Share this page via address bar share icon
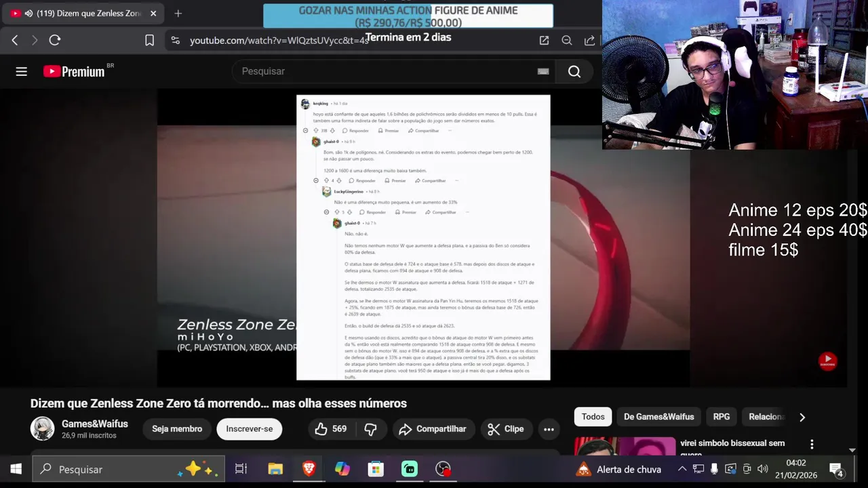The image size is (868, 488). pos(589,41)
